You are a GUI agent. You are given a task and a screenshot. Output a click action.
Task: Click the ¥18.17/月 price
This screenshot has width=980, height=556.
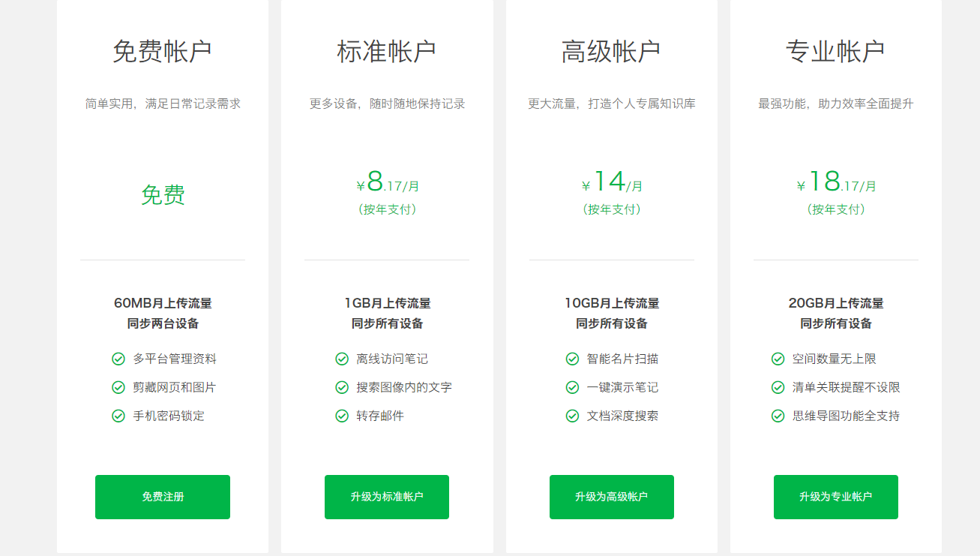tap(836, 182)
